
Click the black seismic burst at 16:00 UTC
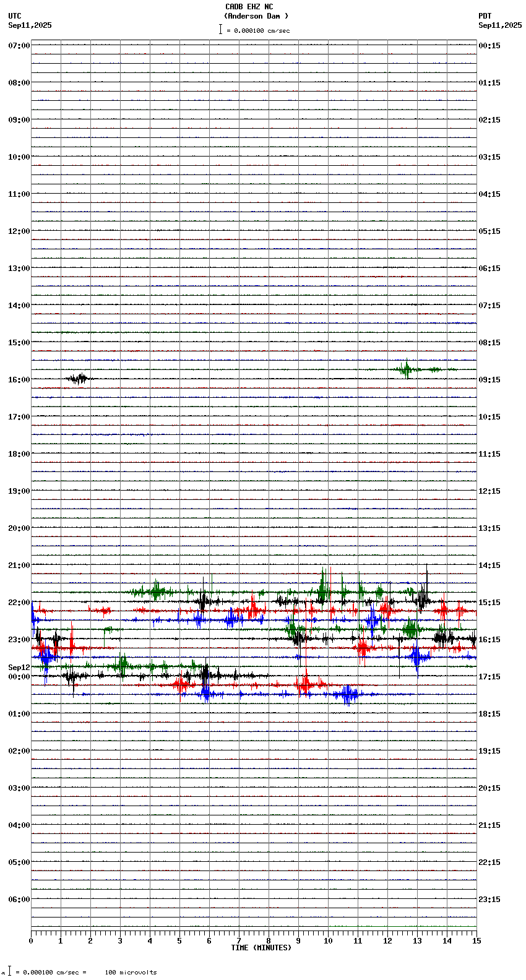79,378
